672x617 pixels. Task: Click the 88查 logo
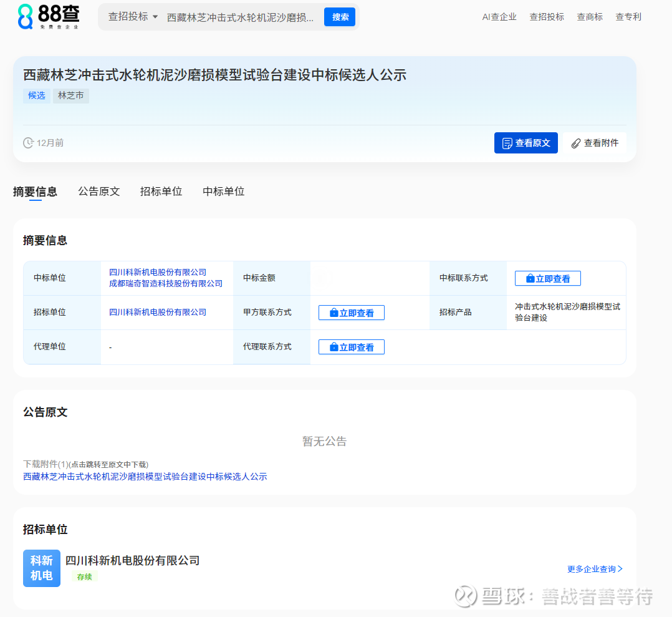point(49,17)
